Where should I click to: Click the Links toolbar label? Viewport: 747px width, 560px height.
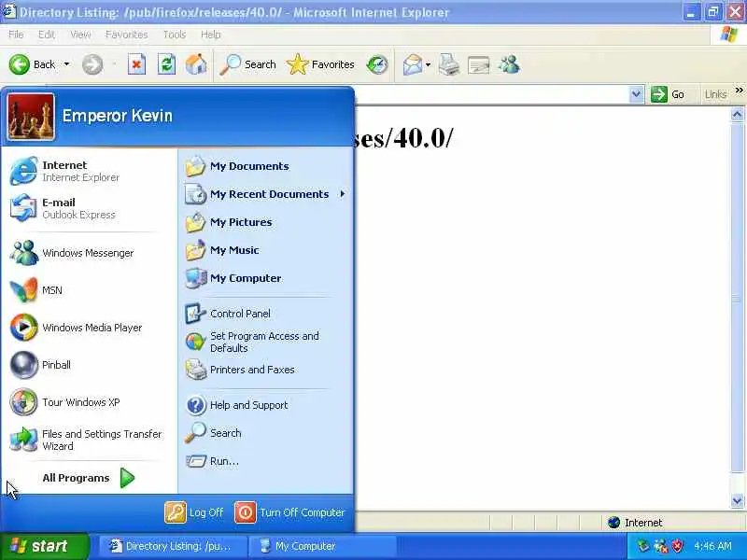[715, 94]
